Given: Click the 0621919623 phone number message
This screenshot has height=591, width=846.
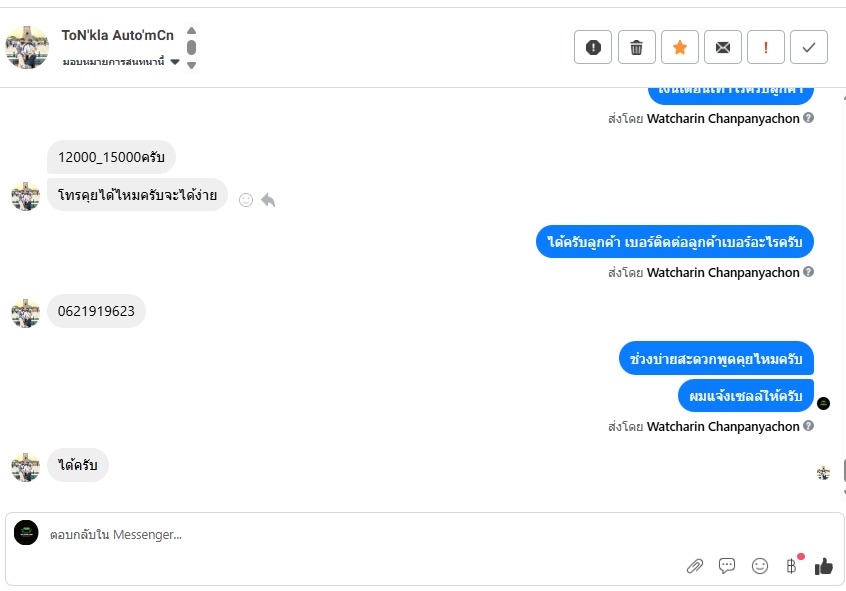Looking at the screenshot, I should (x=96, y=311).
